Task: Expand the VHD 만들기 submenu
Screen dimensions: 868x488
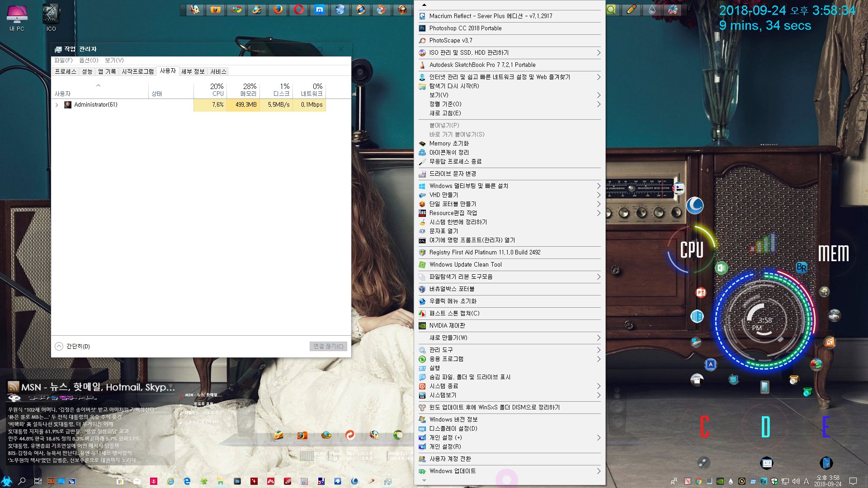Action: click(x=509, y=195)
